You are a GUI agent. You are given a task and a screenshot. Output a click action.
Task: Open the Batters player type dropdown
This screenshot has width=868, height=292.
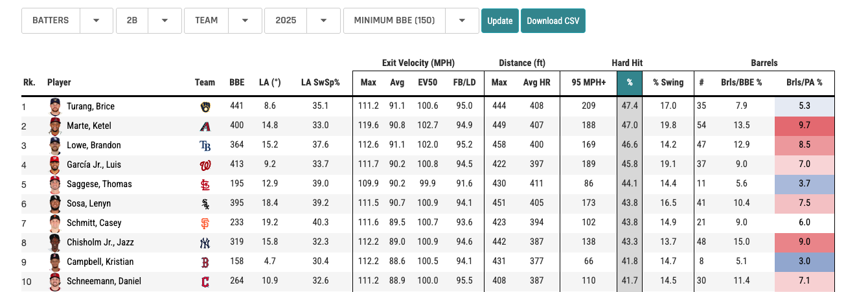[x=67, y=21]
